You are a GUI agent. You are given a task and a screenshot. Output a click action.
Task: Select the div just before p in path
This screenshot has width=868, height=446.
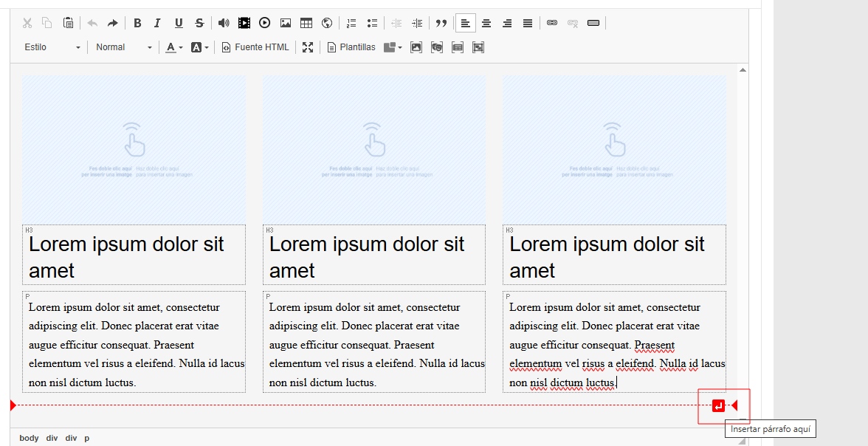71,438
